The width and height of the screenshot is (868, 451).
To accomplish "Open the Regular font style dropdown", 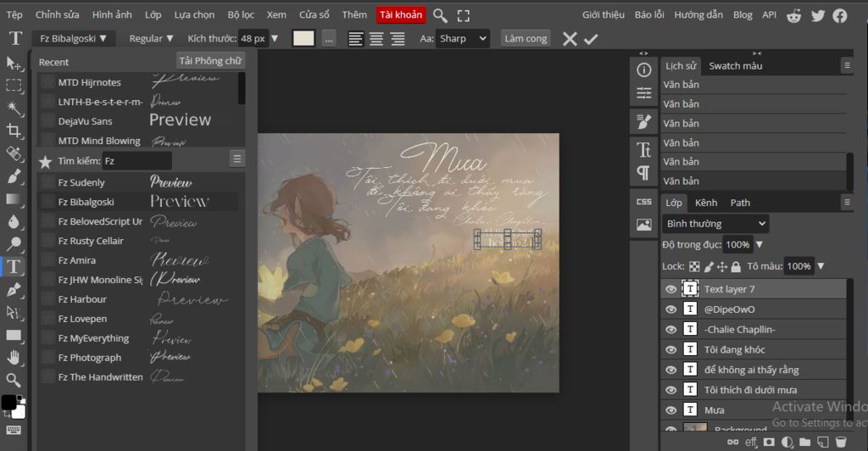I will pyautogui.click(x=151, y=39).
